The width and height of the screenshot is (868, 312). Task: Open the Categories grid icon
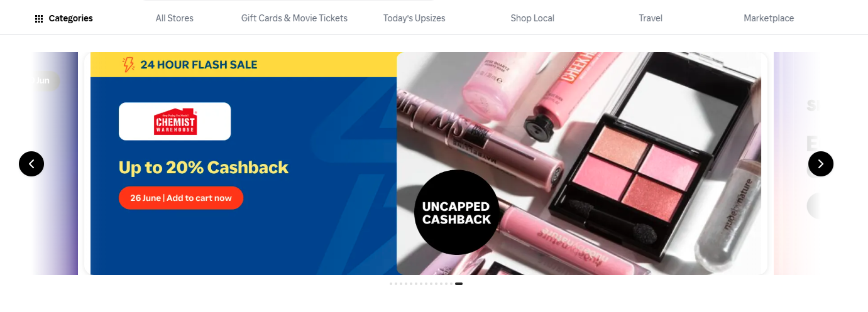39,19
